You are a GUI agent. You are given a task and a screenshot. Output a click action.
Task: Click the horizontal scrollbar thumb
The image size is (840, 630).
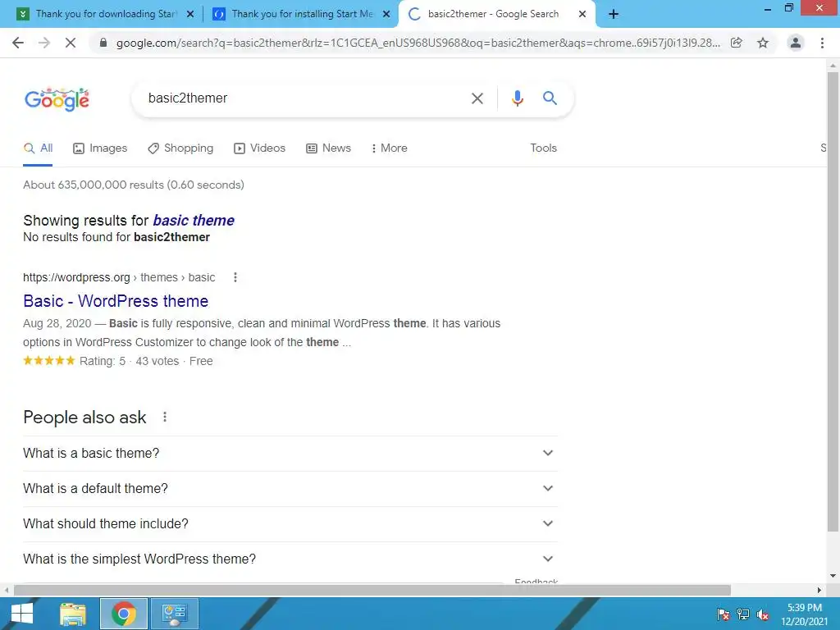coord(372,590)
